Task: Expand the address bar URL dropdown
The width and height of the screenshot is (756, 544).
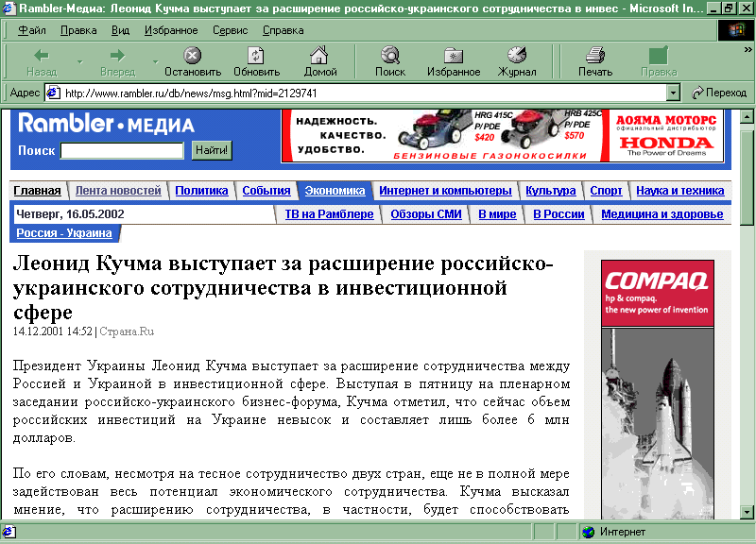Action: tap(673, 93)
